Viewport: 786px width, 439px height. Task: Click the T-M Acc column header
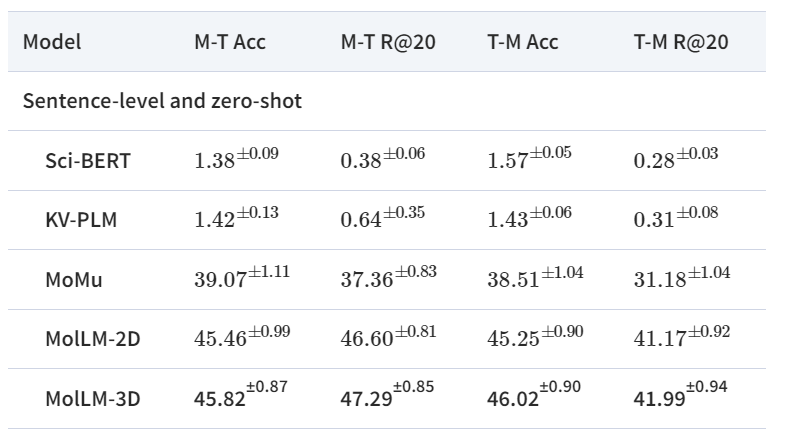click(522, 42)
